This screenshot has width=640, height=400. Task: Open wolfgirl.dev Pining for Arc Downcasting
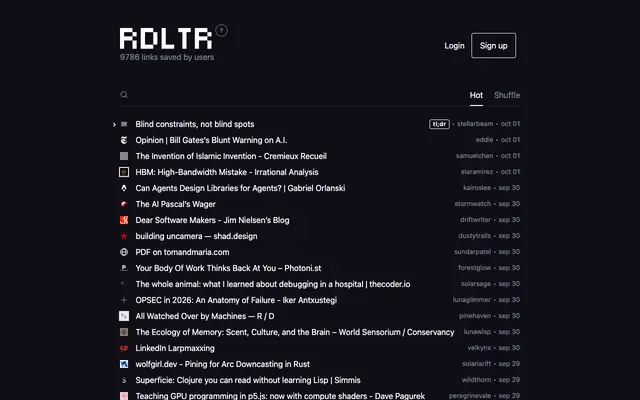point(222,364)
